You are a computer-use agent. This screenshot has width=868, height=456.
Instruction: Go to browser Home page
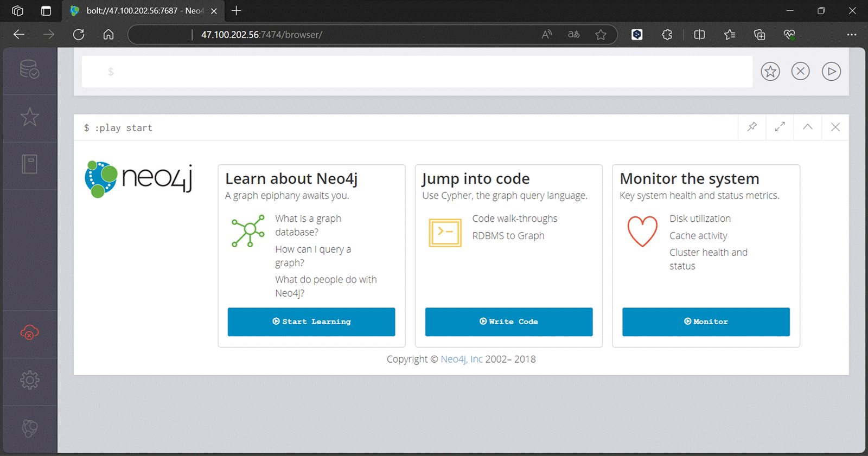(x=108, y=35)
